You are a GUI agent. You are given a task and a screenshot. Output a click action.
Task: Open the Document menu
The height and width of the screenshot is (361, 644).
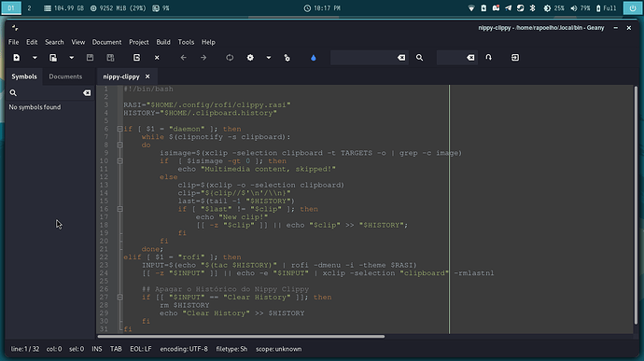tap(106, 42)
